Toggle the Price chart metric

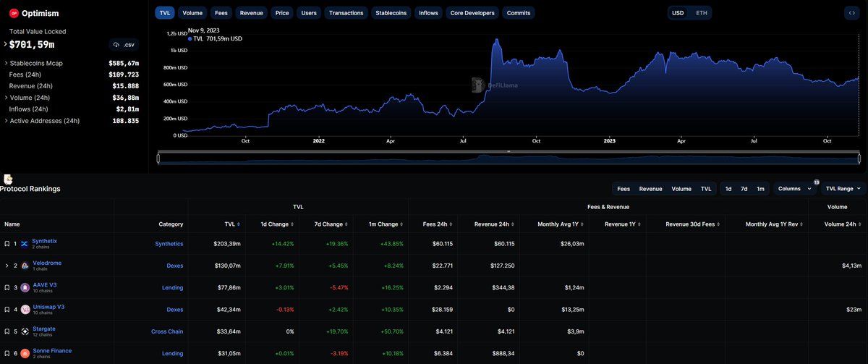pos(282,13)
